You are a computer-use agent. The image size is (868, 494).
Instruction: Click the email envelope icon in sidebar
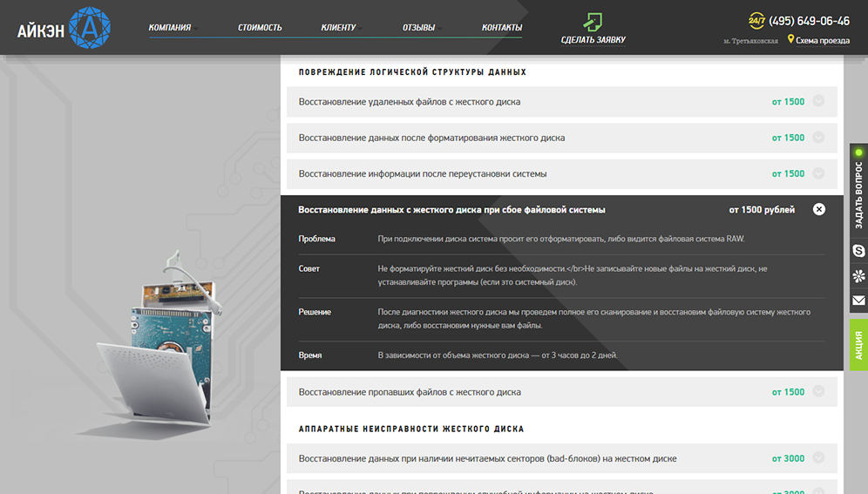858,301
